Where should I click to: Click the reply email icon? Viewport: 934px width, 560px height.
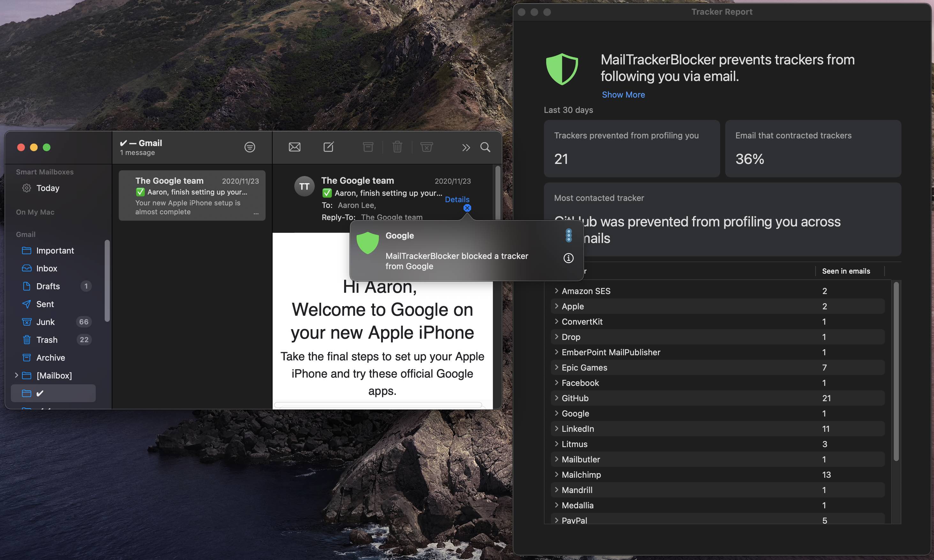point(294,147)
